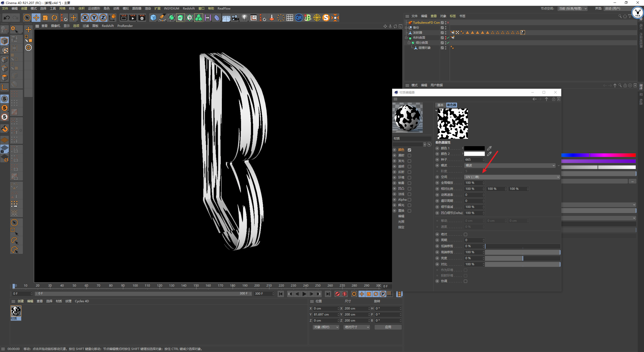Enable the Alpha channel checkbox
Image resolution: width=644 pixels, height=352 pixels.
(409, 200)
